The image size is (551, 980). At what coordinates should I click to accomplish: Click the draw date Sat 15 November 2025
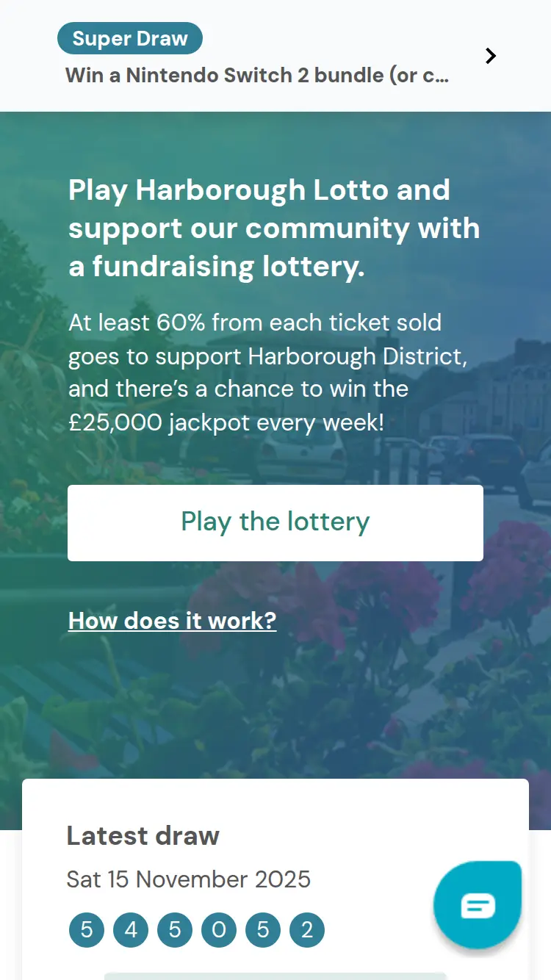[x=188, y=879]
